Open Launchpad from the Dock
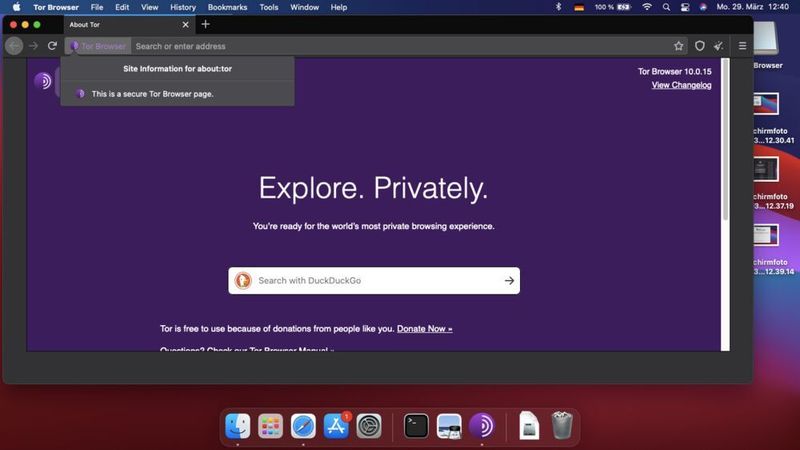 (x=270, y=426)
